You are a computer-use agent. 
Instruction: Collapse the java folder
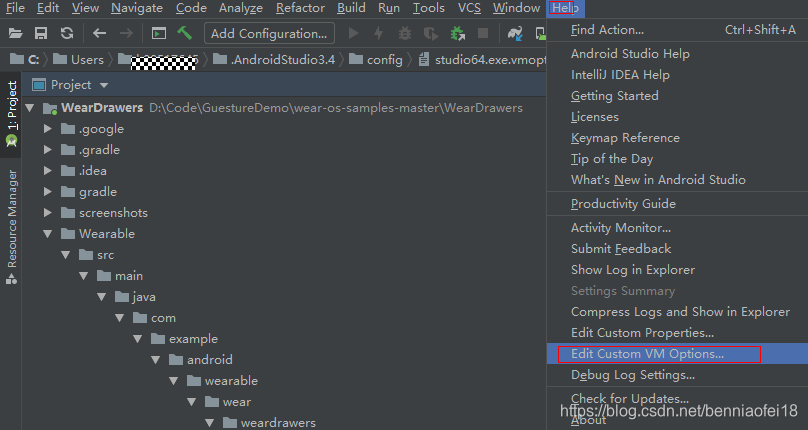click(x=102, y=297)
